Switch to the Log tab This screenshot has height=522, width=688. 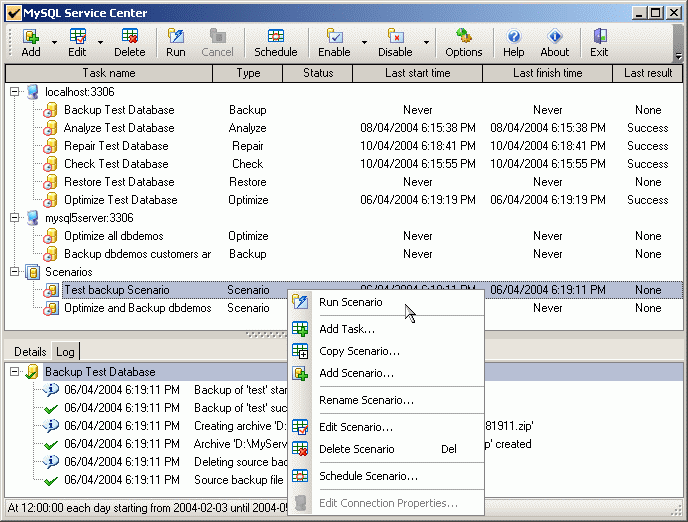(65, 352)
